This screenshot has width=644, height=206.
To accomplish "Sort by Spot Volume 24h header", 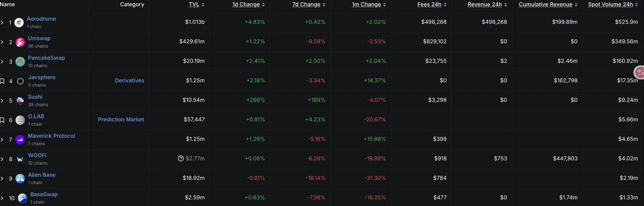I will 610,5.
